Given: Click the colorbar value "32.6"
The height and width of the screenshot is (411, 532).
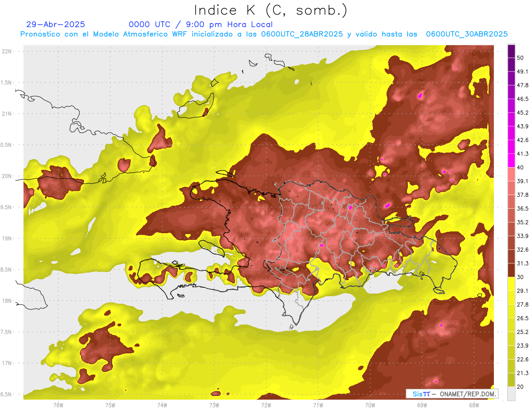Looking at the screenshot, I should [522, 250].
